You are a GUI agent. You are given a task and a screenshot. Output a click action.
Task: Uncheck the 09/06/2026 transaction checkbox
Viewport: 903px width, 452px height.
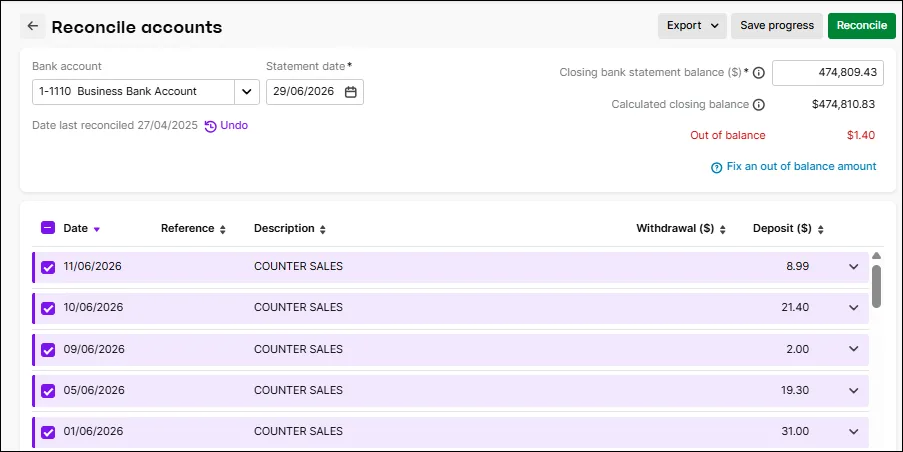tap(48, 350)
